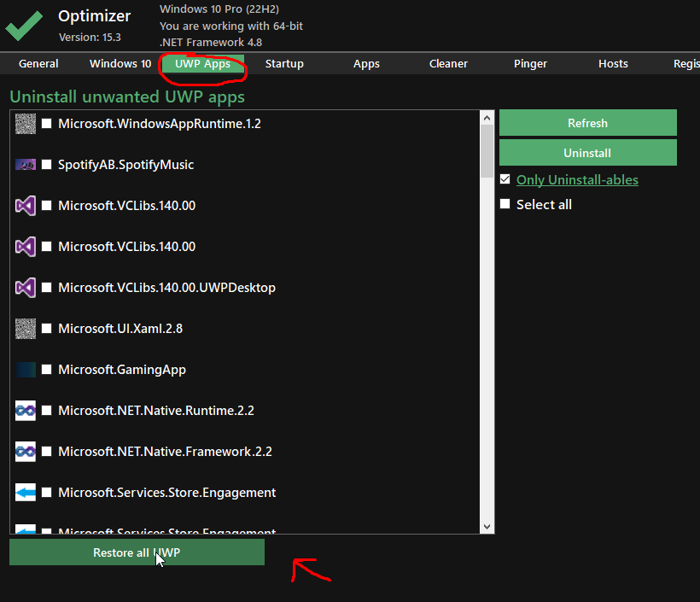Image resolution: width=700 pixels, height=602 pixels.
Task: Click the Microsoft.UI.Xaml.2.8 app icon
Action: click(x=26, y=329)
